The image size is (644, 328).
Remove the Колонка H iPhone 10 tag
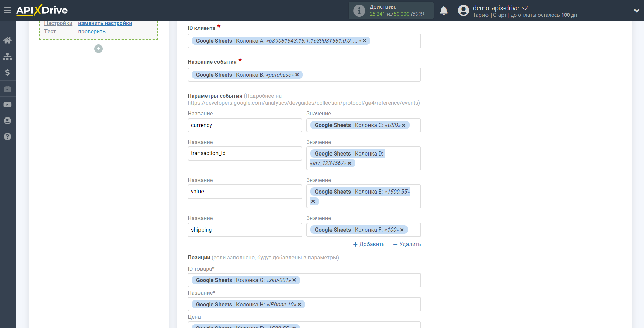click(299, 304)
